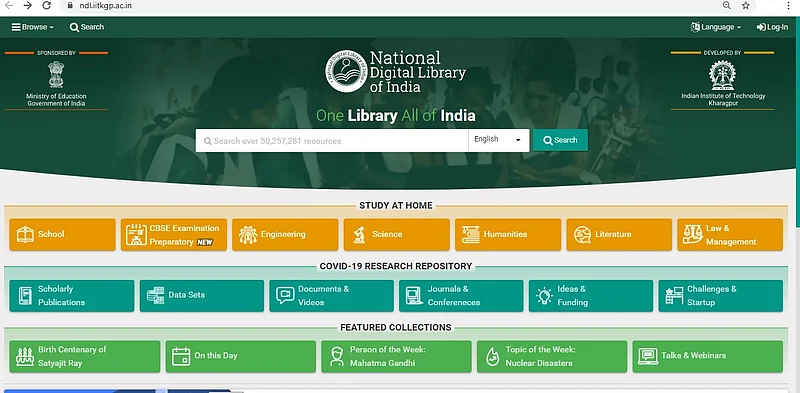This screenshot has width=800, height=393.
Task: Click the padlock icon in address bar
Action: [x=70, y=6]
